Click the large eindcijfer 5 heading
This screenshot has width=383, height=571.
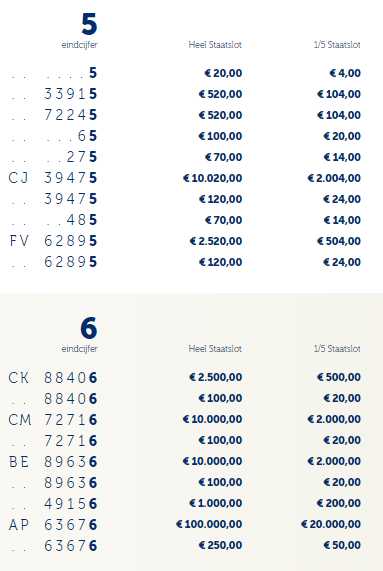pyautogui.click(x=89, y=24)
